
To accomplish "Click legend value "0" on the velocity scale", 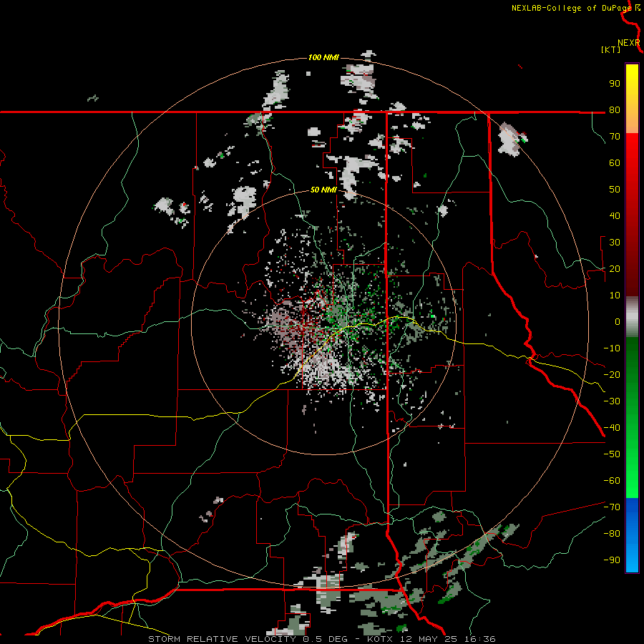I will click(618, 321).
